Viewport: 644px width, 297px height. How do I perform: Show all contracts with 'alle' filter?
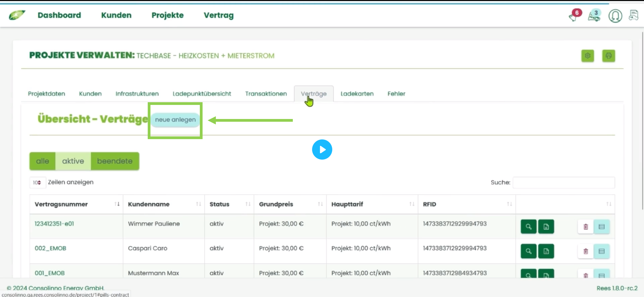tap(43, 161)
